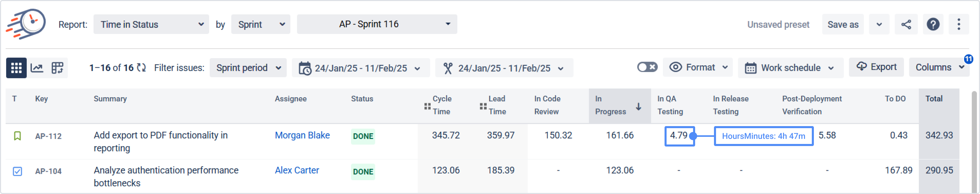Open the Sprint period filter dropdown
Screen dimensions: 980x194
248,68
